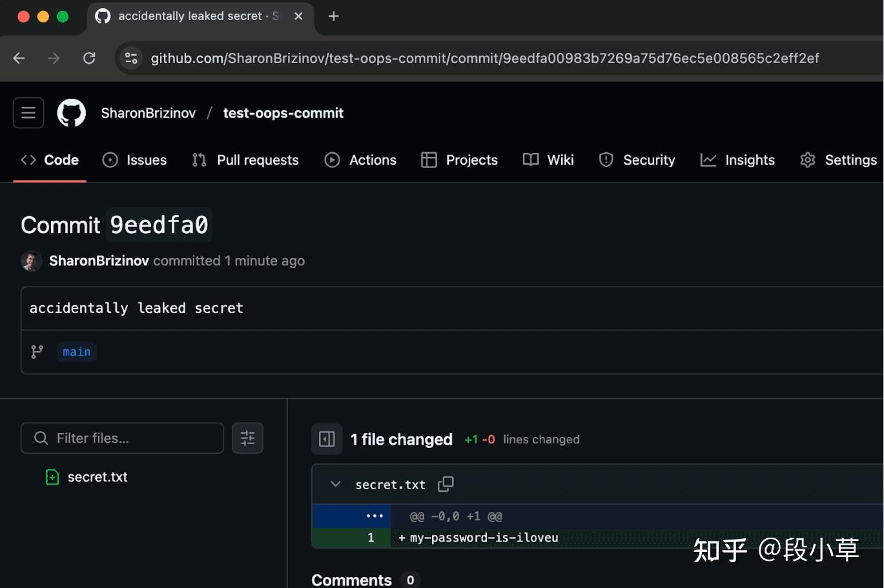Focus the Filter files search field
The width and height of the screenshot is (884, 588).
(122, 438)
